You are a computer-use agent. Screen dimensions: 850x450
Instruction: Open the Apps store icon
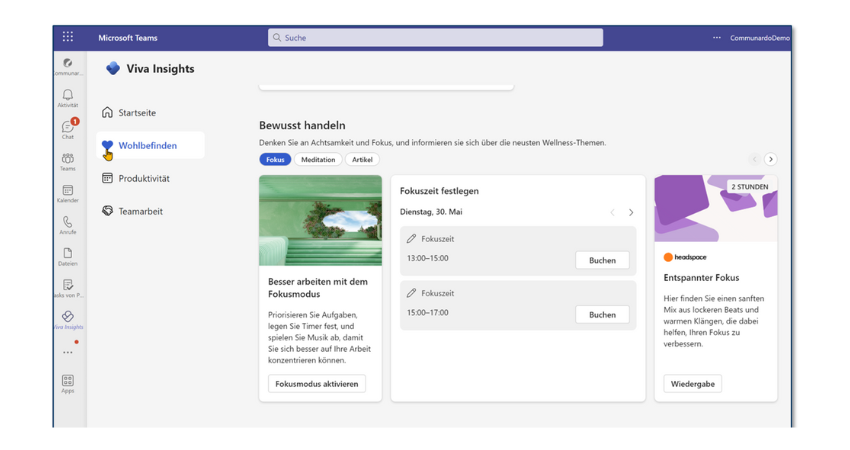(x=68, y=380)
